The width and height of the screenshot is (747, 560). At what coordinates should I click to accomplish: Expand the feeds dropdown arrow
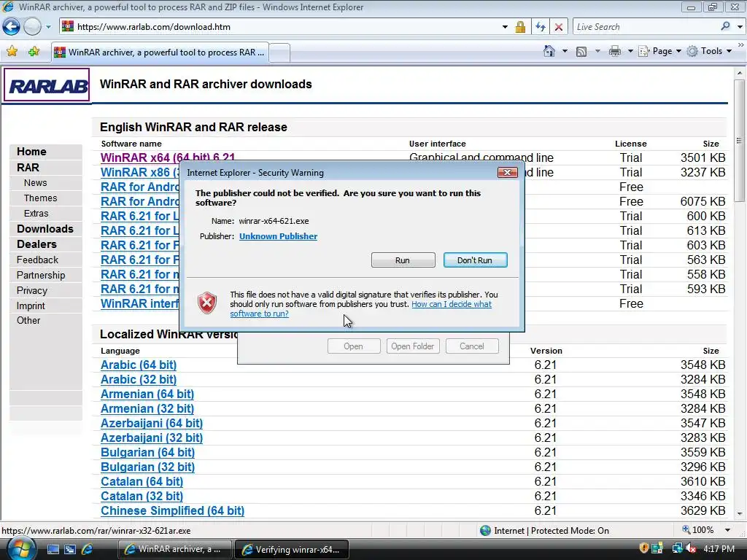point(597,51)
